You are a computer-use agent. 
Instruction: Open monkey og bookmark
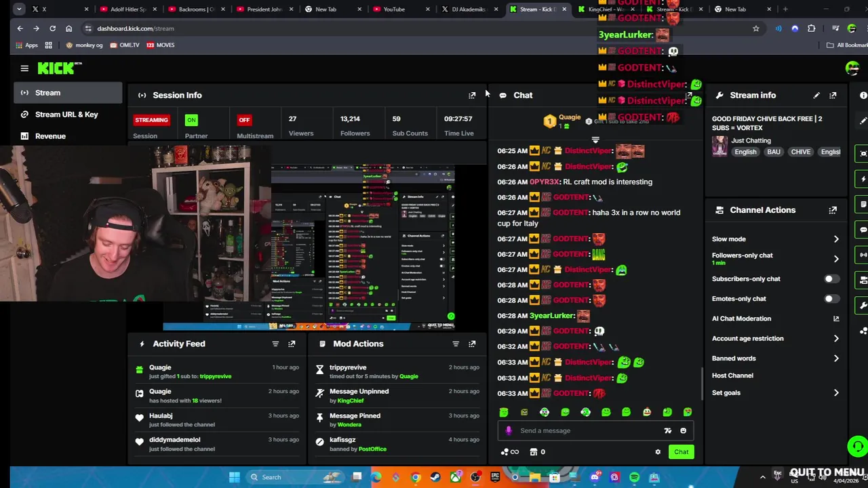click(x=84, y=45)
